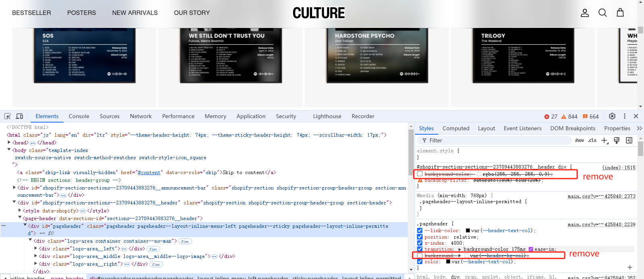Close the DevTools panel

[636, 116]
